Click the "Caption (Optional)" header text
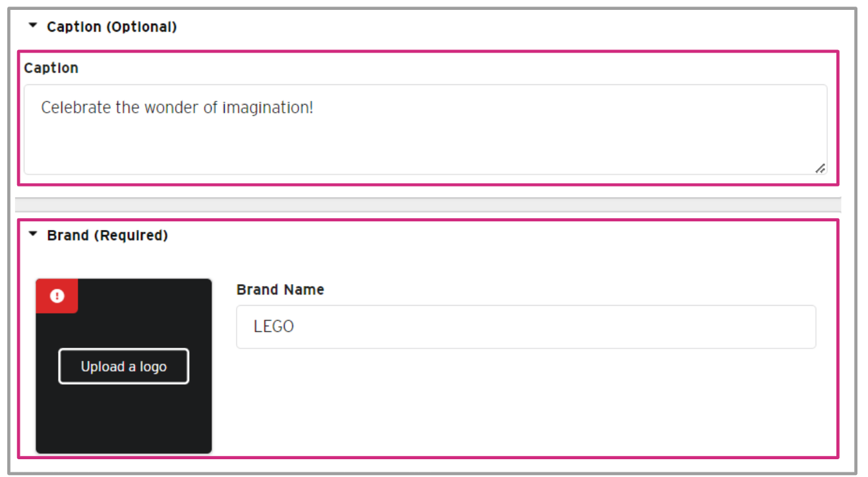868x477 pixels. (x=112, y=27)
